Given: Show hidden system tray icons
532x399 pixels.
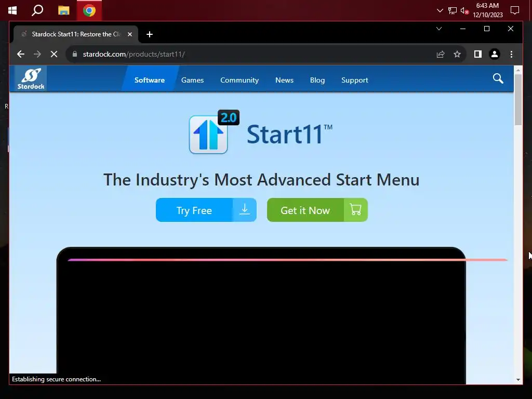Looking at the screenshot, I should 440,10.
